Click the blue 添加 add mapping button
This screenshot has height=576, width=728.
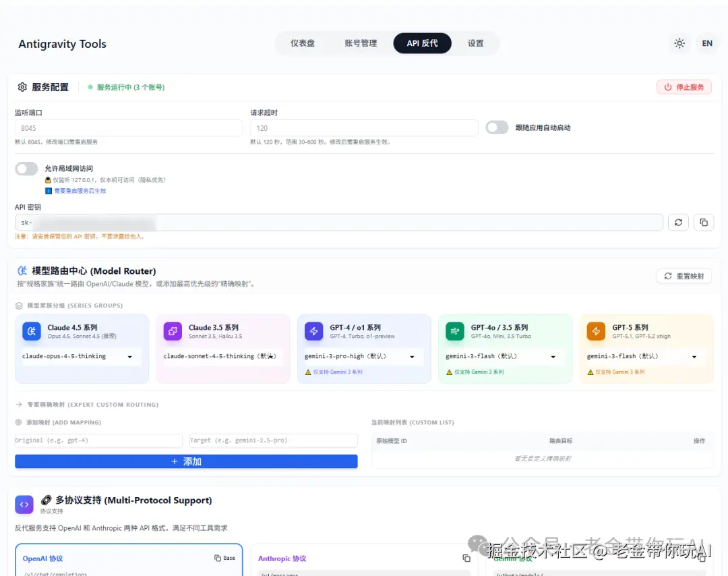click(186, 461)
